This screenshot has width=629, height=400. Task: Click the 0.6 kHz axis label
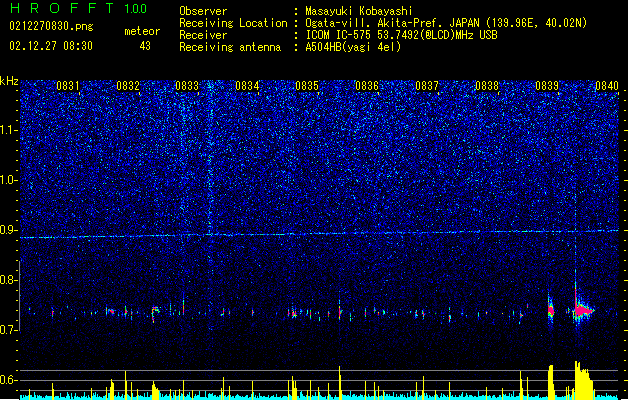(9, 380)
